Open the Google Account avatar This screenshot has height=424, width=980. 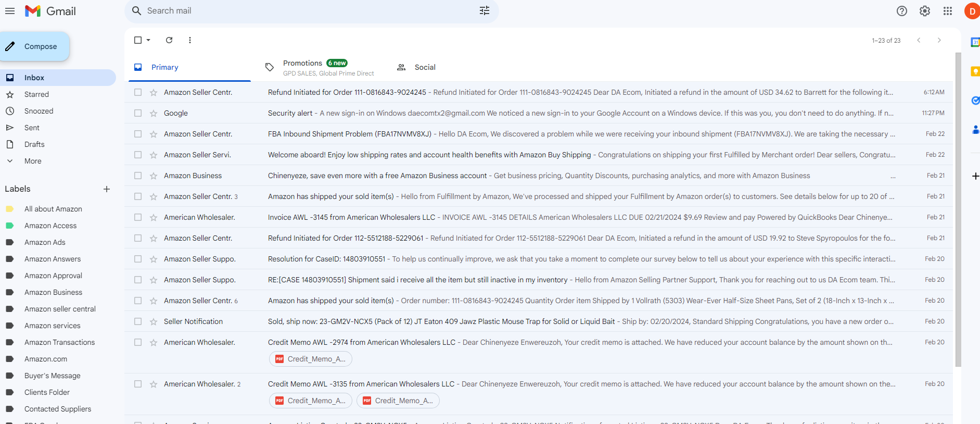(972, 11)
